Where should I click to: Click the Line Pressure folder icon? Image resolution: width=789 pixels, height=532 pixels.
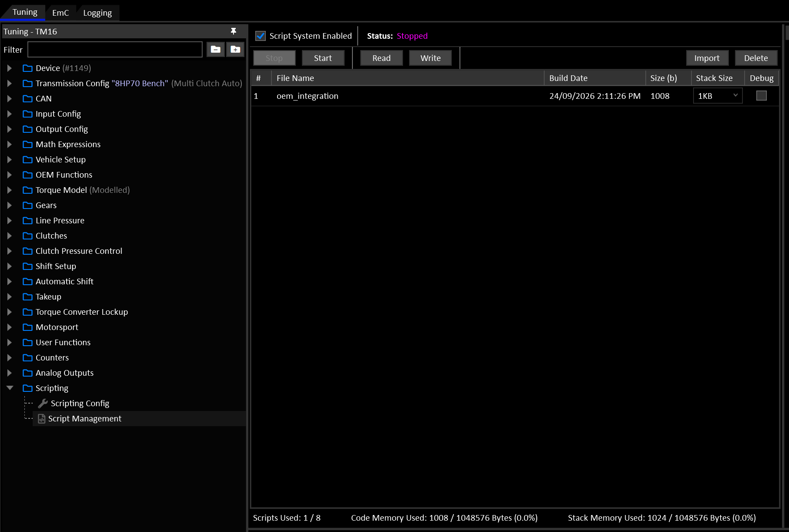(27, 220)
